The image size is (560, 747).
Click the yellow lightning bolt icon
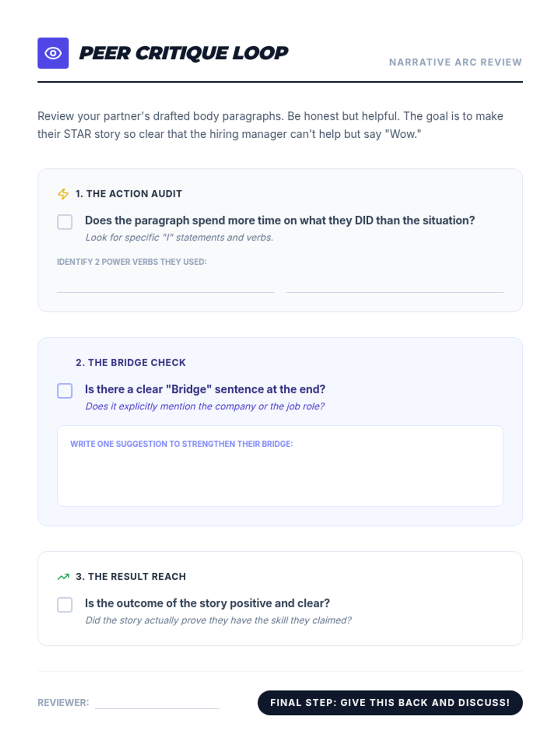(63, 194)
